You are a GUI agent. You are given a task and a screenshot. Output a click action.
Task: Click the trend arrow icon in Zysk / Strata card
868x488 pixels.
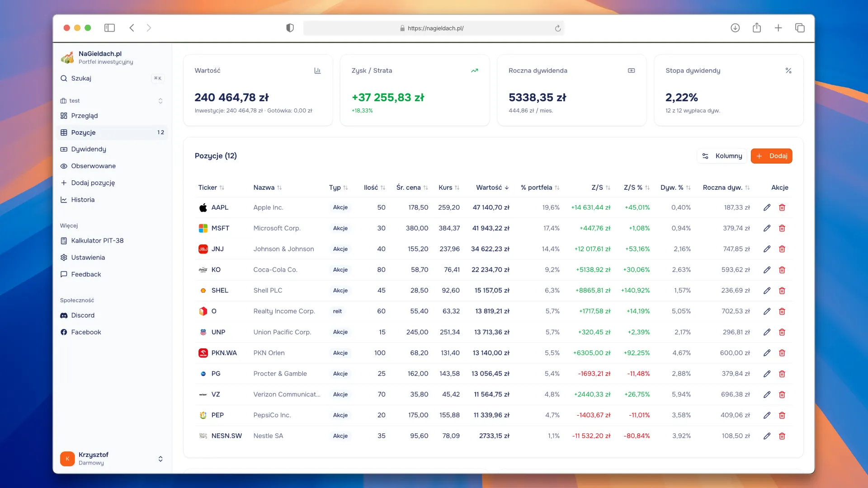[474, 70]
